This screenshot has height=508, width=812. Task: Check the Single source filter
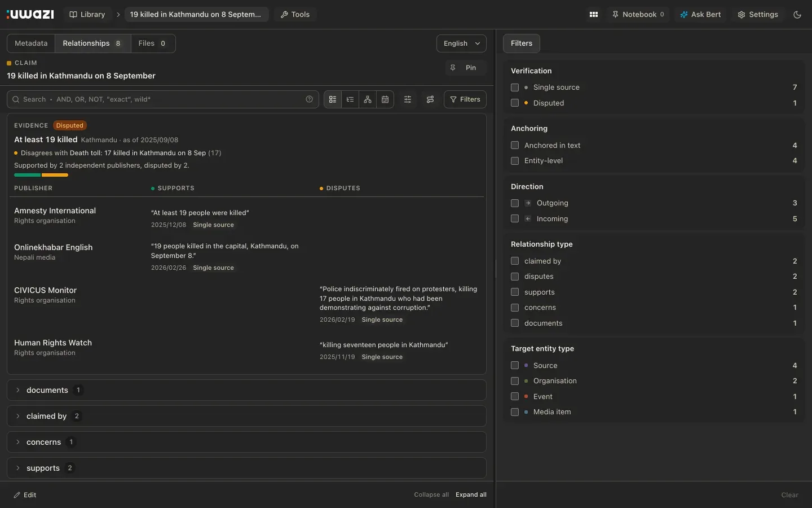pos(515,87)
